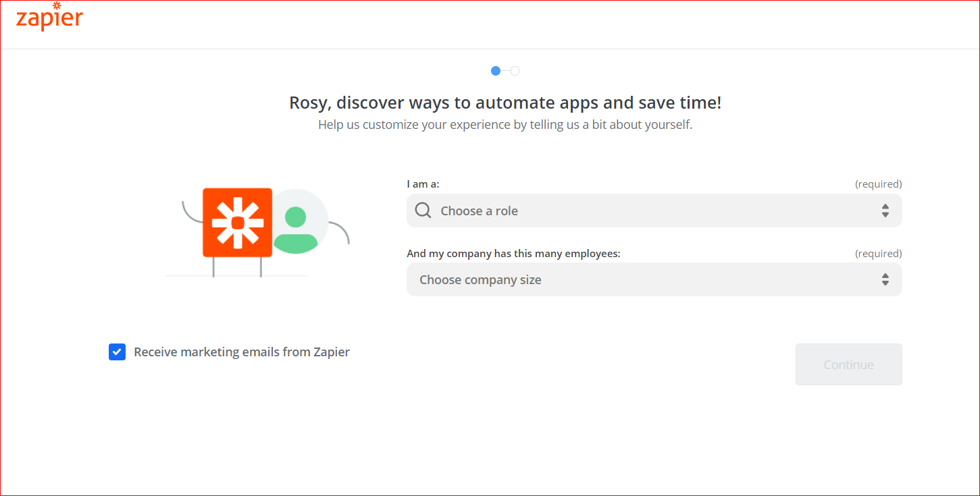Click the up-down arrows in company size field
Screen dimensions: 980x496
point(885,279)
